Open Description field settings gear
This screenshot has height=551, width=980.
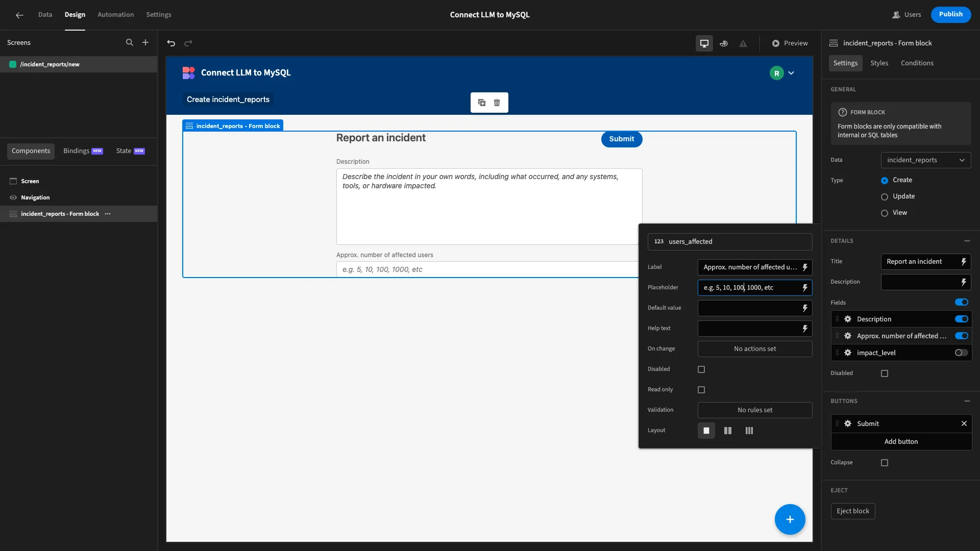[x=848, y=319]
